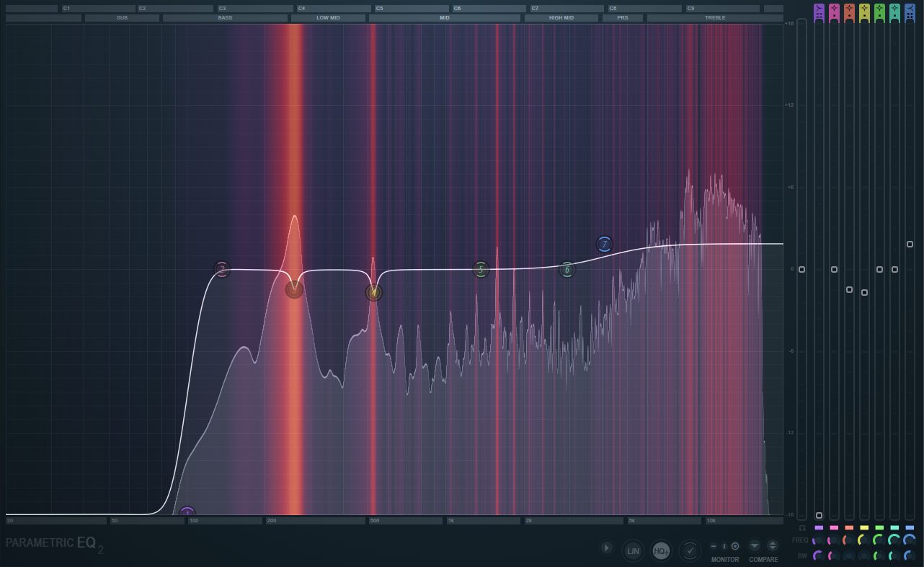Click the checkmark icon beside the HQ button
The width and height of the screenshot is (924, 567).
(x=690, y=550)
